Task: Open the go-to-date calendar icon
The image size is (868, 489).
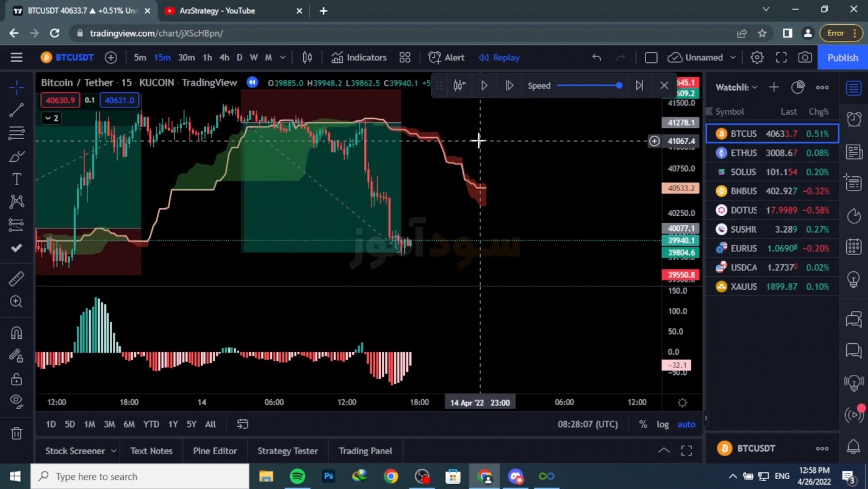Action: coord(242,424)
